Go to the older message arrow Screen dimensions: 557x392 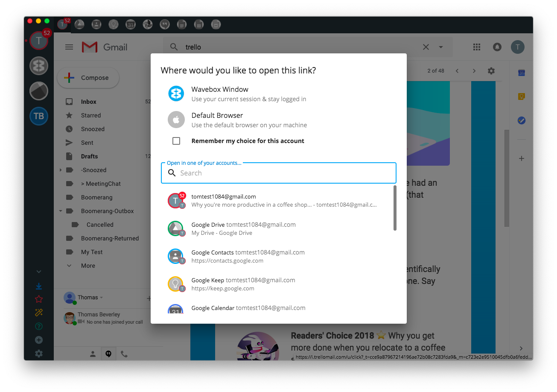click(474, 71)
